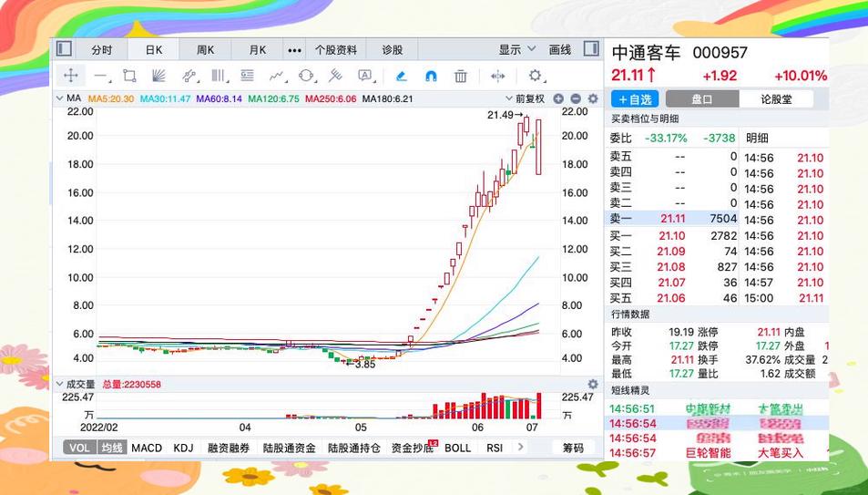Open the 显示 dropdown menu

point(518,49)
